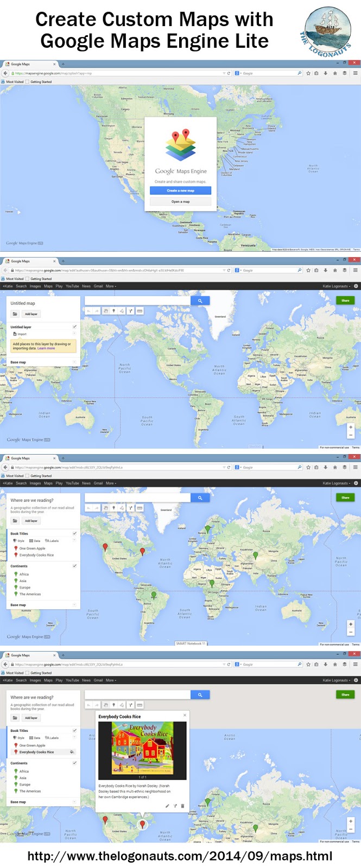The image size is (361, 868).
Task: Click the blue 'Create a new map' button
Action: (180, 190)
